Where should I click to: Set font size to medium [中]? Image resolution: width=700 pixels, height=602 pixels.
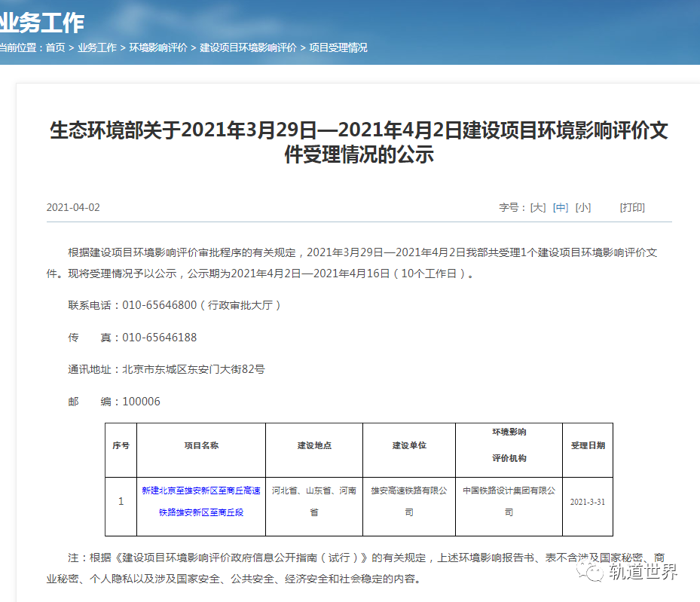[561, 207]
